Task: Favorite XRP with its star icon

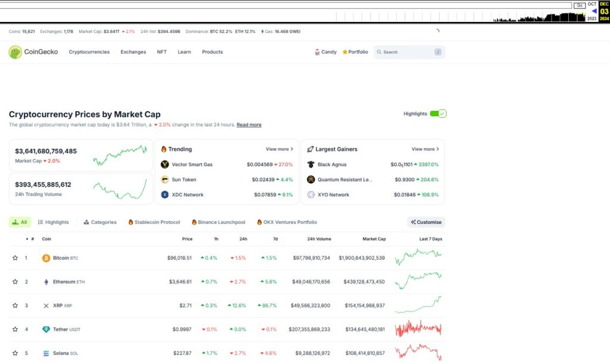Action: click(x=15, y=306)
